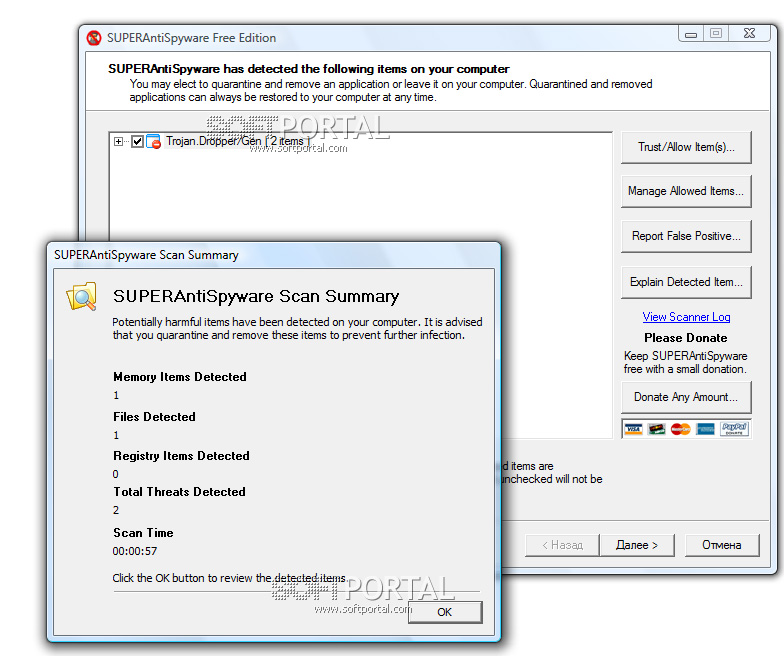Screen dimensions: 784x656
Task: Click OK in Scan Summary dialog
Action: (x=445, y=612)
